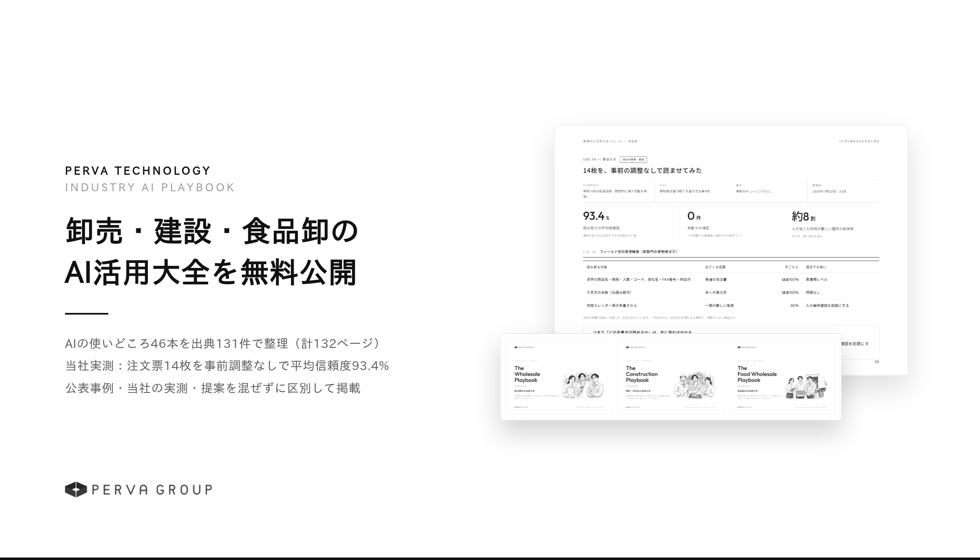
Task: Click the INDUSTRY AI PLAYBOOK subtitle
Action: 150,187
